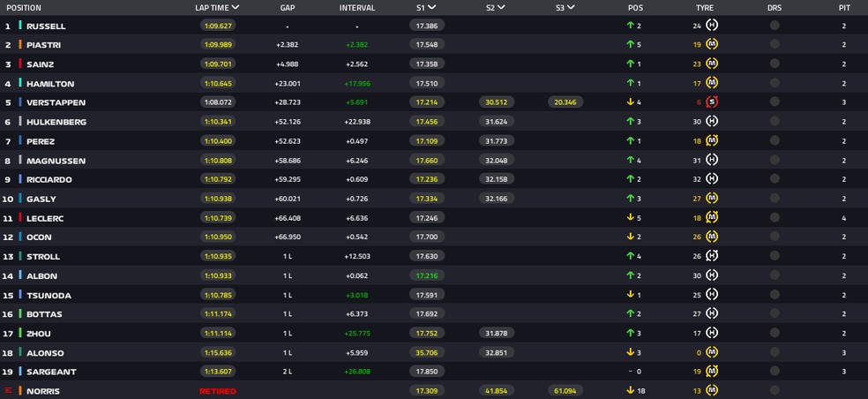Select driver name RICCIARDO
The width and height of the screenshot is (868, 399).
49,180
